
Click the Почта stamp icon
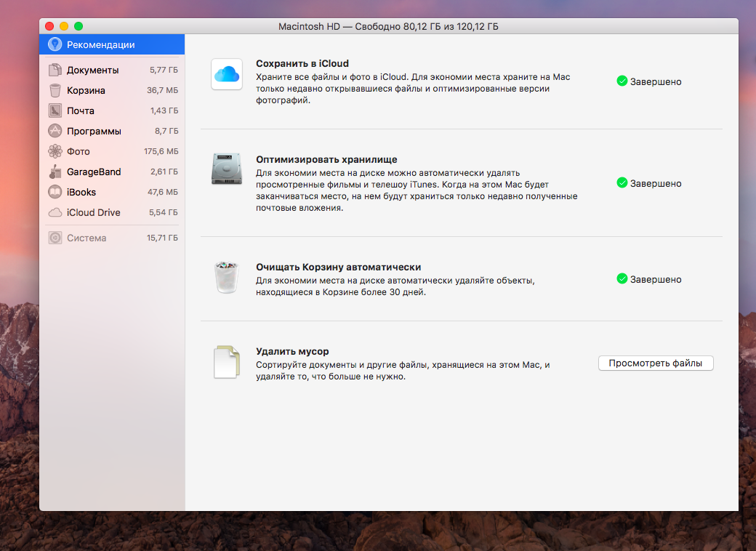coord(55,110)
